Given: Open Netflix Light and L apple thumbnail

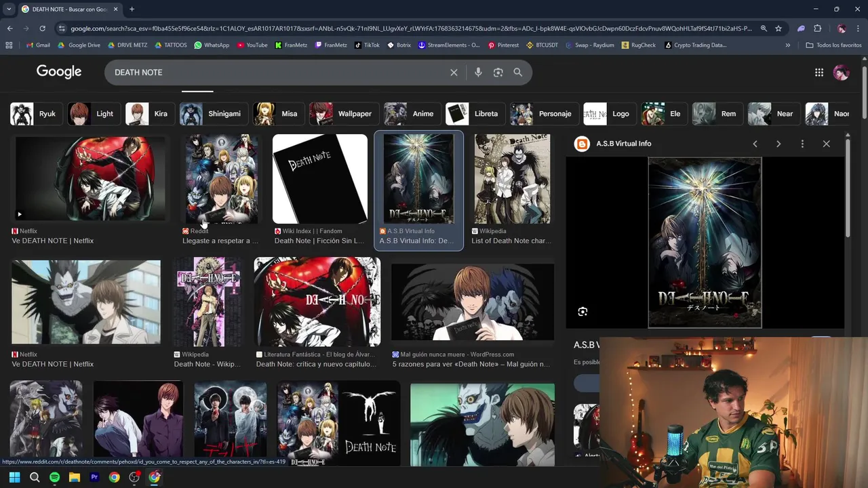Looking at the screenshot, I should point(90,179).
